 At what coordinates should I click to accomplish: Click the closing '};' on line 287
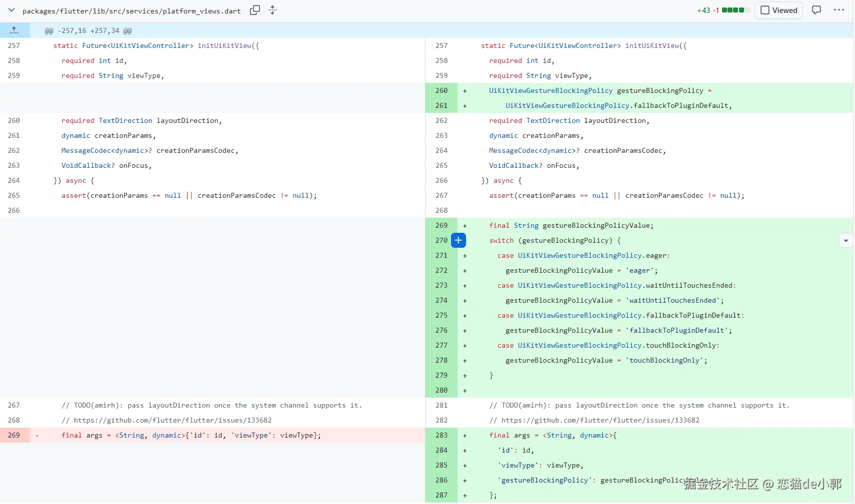tap(493, 495)
